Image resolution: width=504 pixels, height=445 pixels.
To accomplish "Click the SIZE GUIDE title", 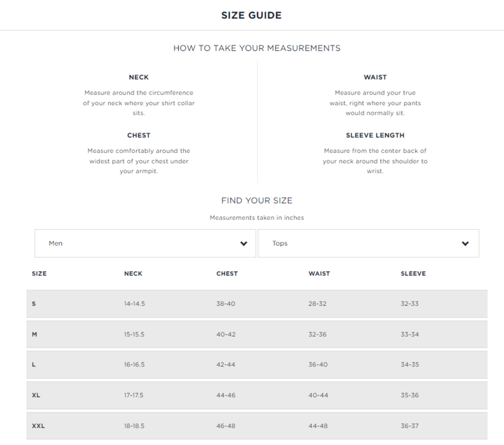I will [x=251, y=15].
